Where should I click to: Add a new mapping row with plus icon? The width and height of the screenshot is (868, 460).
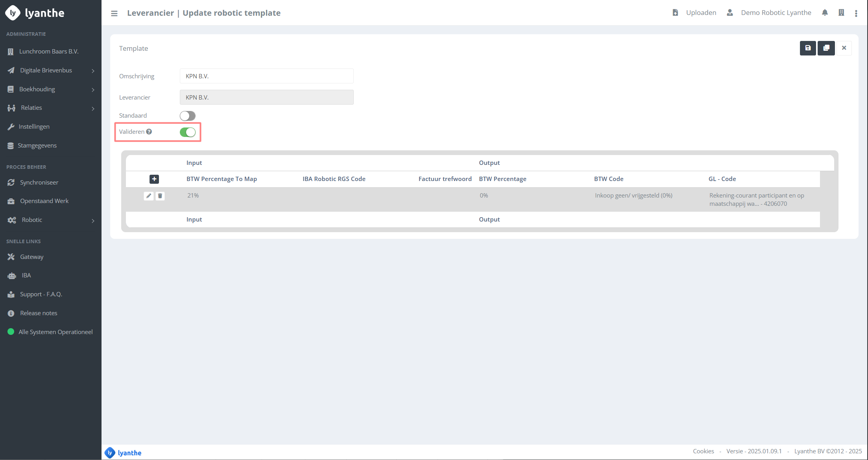coord(154,179)
